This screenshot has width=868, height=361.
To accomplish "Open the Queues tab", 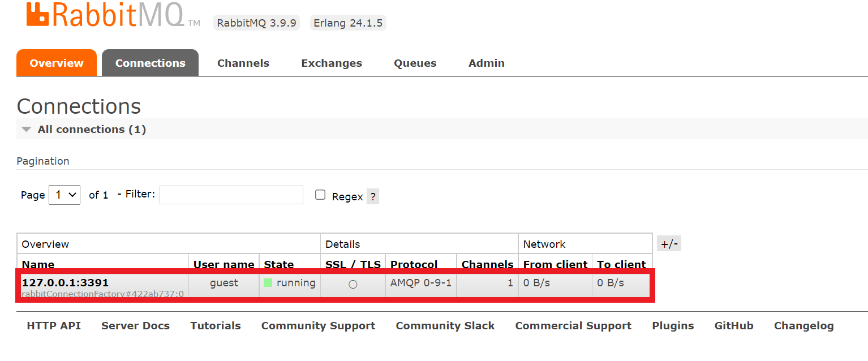I will click(x=415, y=63).
